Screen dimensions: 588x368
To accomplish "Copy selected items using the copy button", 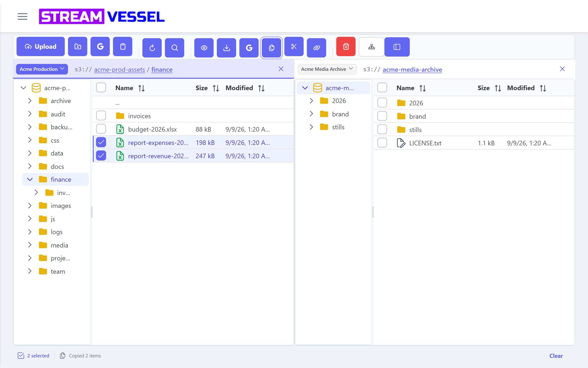I will pos(271,48).
